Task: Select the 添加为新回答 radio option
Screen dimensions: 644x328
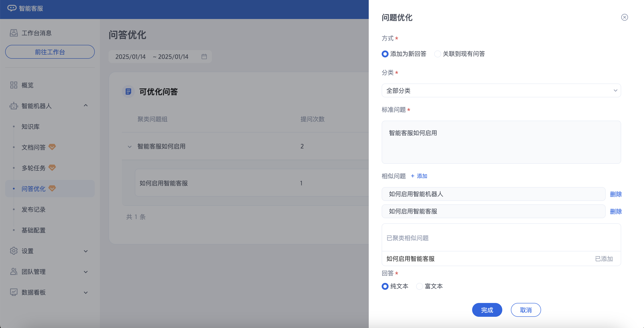Action: [x=385, y=54]
